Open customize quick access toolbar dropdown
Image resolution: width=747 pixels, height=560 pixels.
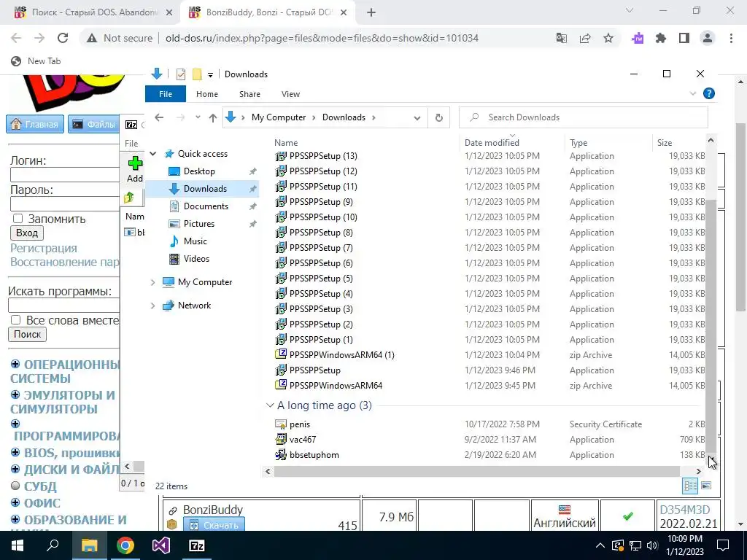tap(210, 75)
